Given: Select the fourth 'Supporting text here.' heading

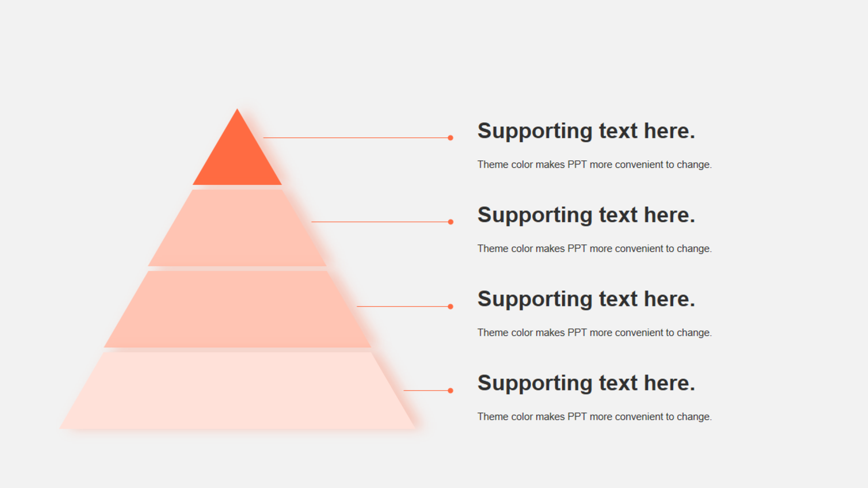Looking at the screenshot, I should click(x=586, y=383).
